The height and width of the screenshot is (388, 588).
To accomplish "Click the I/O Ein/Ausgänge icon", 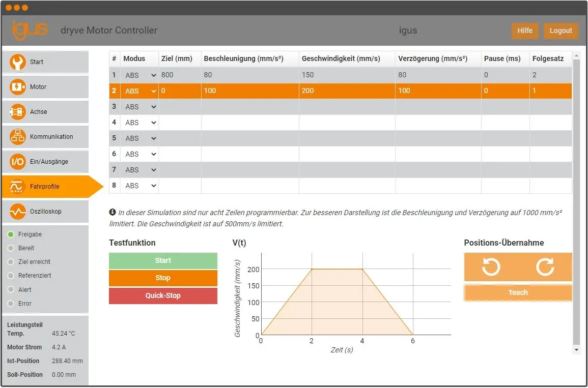I will coord(16,162).
